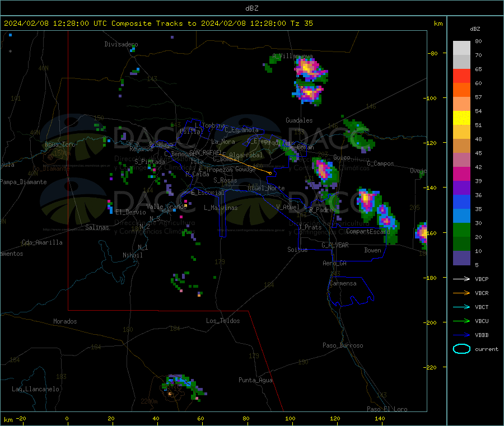This screenshot has height=426, width=504.
Task: Click the orange VBCR arrow legend icon
Action: [461, 293]
